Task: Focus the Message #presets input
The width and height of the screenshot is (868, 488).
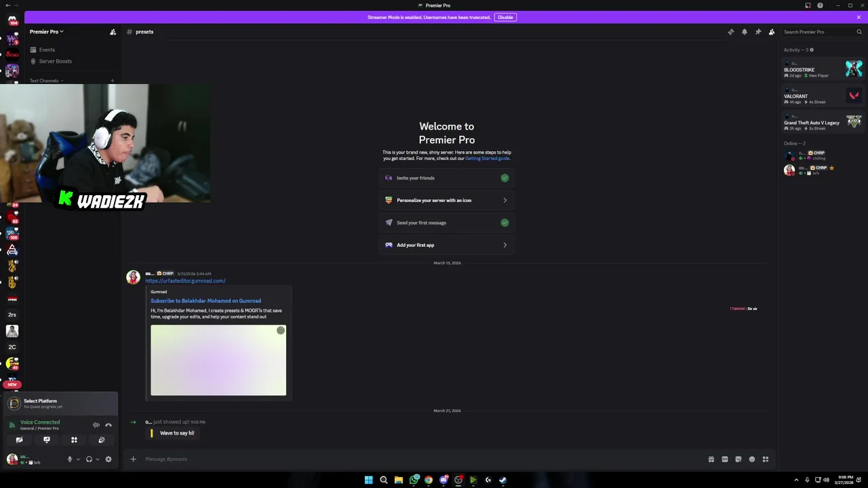Action: (420, 460)
